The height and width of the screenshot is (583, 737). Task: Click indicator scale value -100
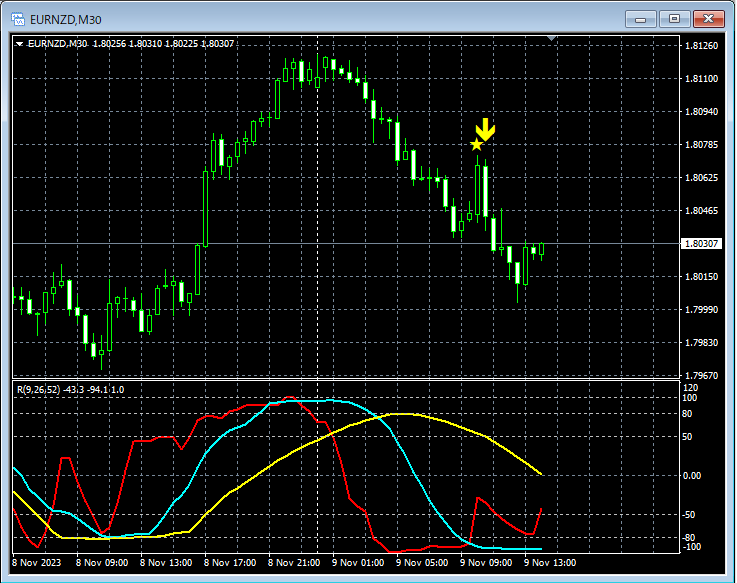coord(691,547)
